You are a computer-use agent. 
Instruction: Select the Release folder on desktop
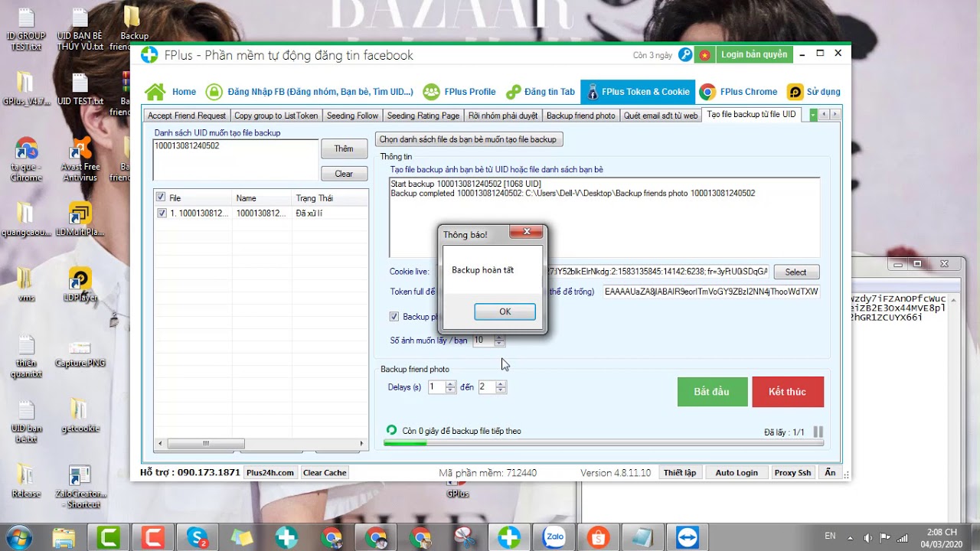point(25,481)
